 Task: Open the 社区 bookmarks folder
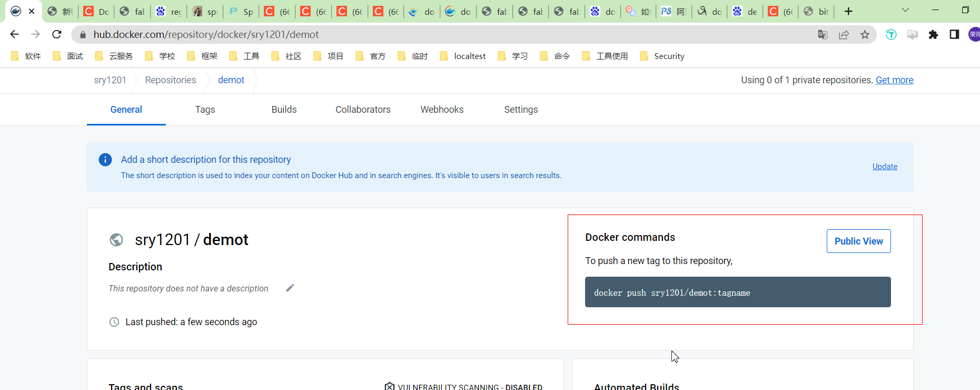[x=286, y=56]
